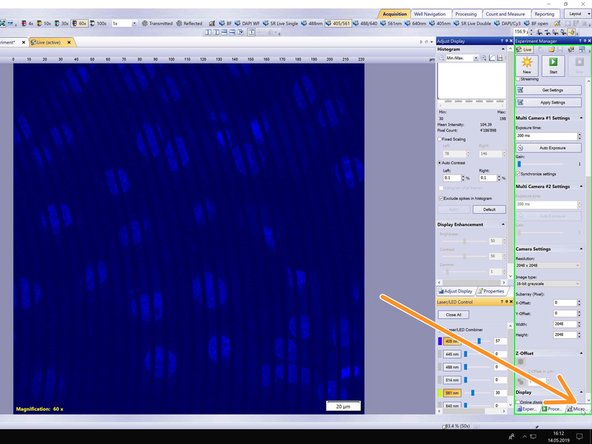Activate SR Live Single observation method
This screenshot has width=592, height=444.
[x=280, y=23]
